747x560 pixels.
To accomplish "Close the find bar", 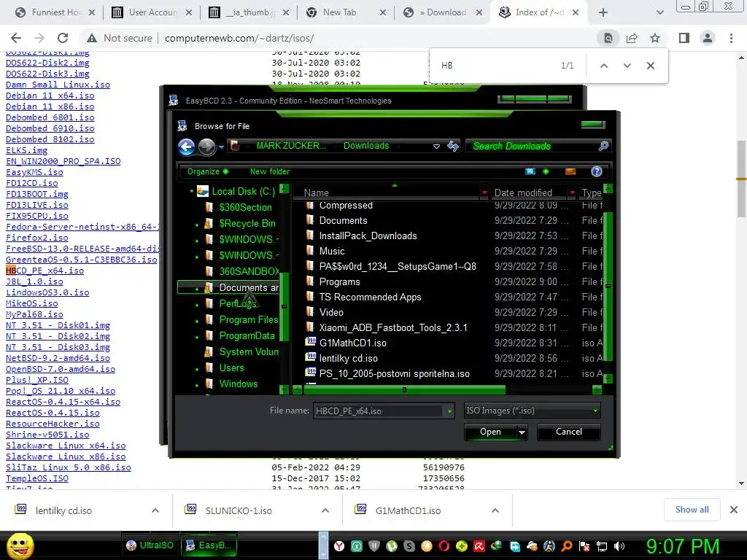I will point(650,66).
